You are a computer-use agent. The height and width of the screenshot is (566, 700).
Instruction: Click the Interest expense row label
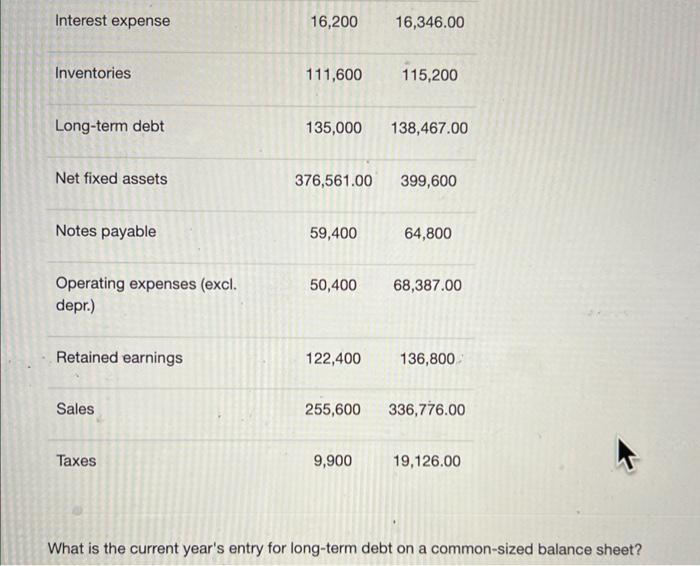click(x=112, y=21)
